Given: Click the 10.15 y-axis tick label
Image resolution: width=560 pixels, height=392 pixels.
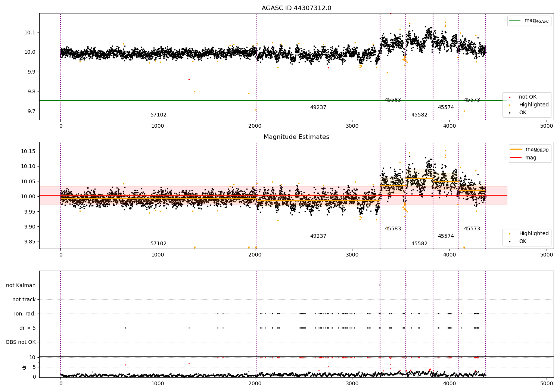Looking at the screenshot, I should tap(28, 152).
